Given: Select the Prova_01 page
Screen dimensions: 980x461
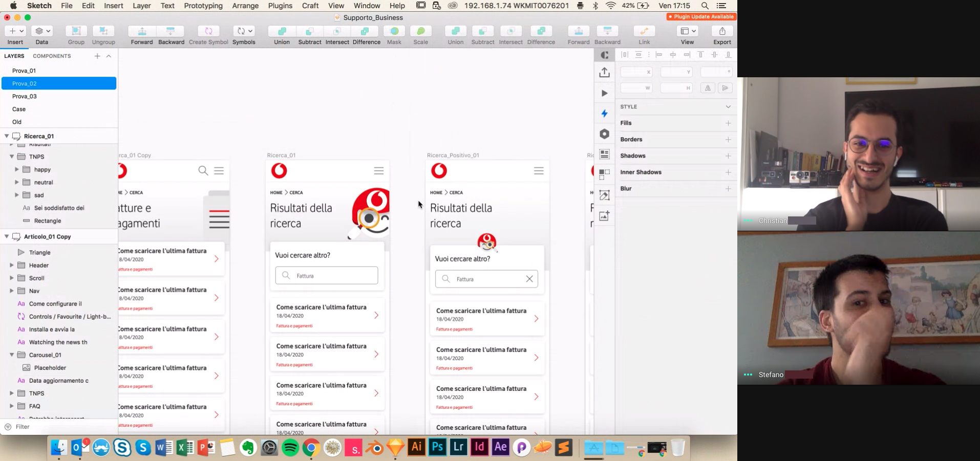Looking at the screenshot, I should [x=59, y=71].
